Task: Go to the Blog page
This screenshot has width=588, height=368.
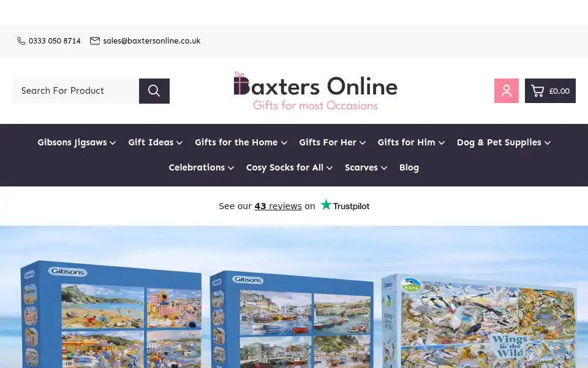Action: coord(409,167)
